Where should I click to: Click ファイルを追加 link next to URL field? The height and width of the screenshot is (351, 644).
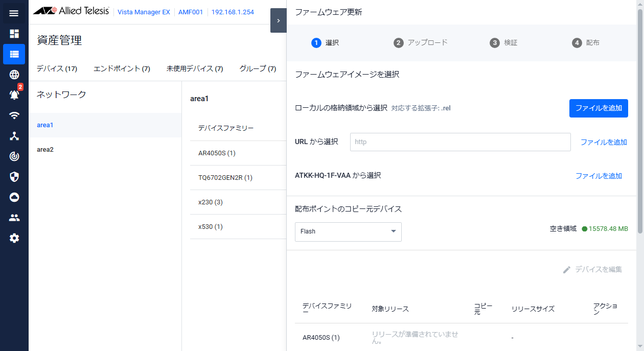click(603, 142)
